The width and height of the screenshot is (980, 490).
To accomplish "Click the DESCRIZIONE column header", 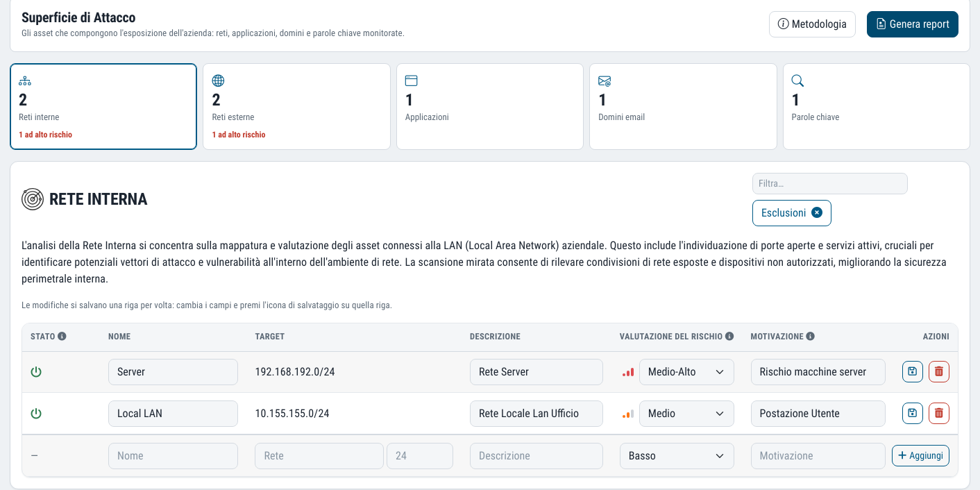I will pos(495,337).
